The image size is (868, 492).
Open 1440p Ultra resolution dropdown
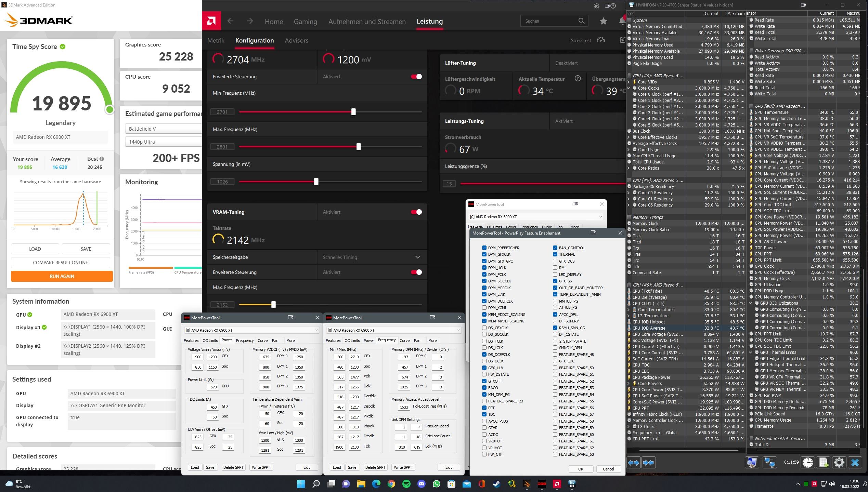(x=164, y=142)
